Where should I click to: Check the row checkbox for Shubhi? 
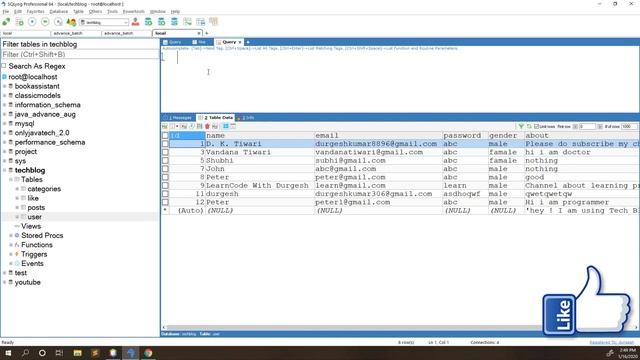165,160
